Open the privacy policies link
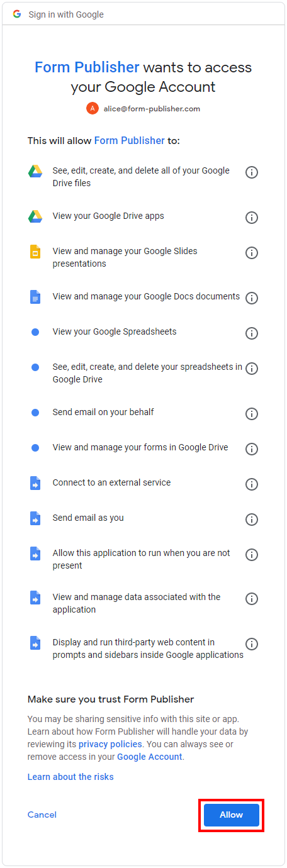This screenshot has width=287, height=868. [x=110, y=744]
